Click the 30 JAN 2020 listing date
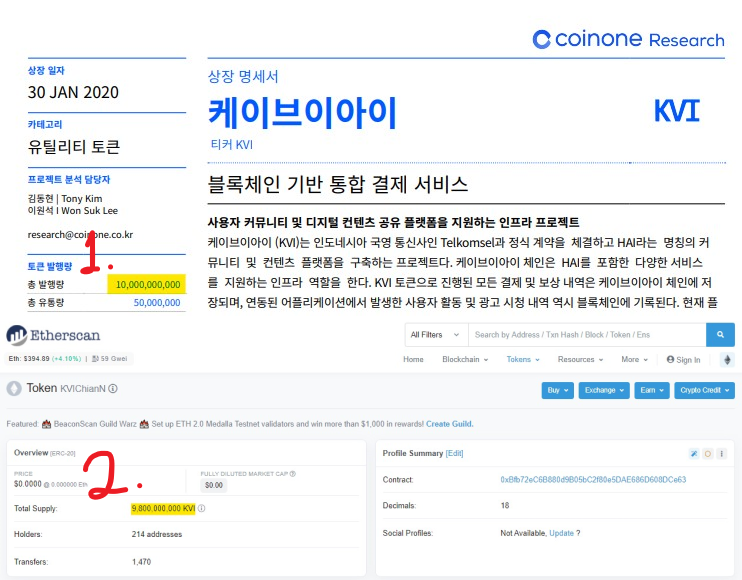This screenshot has width=742, height=580. (x=73, y=92)
